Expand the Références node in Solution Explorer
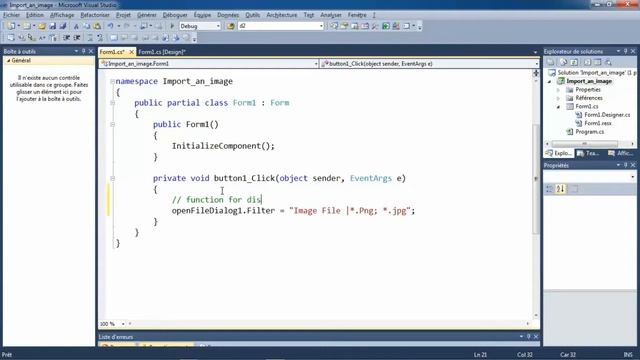The image size is (640, 360). click(x=558, y=98)
